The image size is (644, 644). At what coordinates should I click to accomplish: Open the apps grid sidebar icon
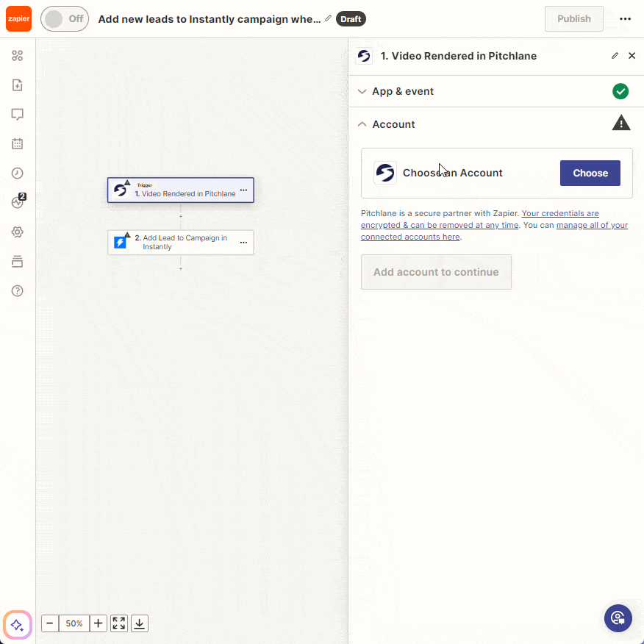[17, 55]
